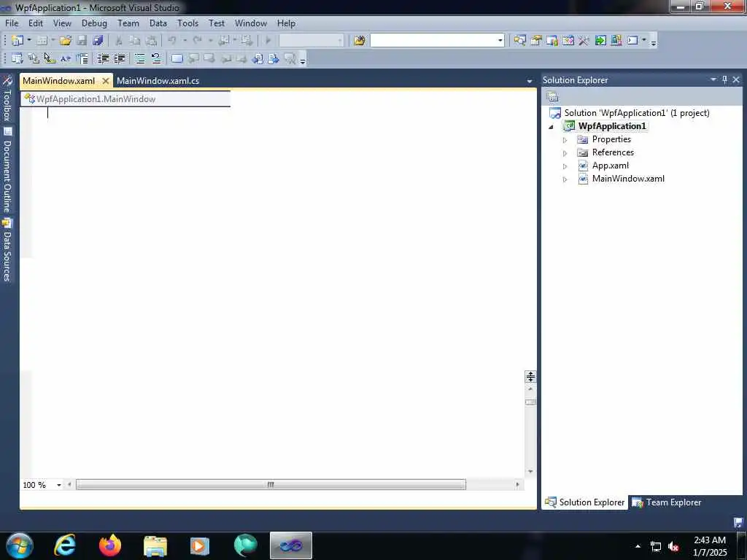Mute volume from the system tray speaker

point(673,546)
